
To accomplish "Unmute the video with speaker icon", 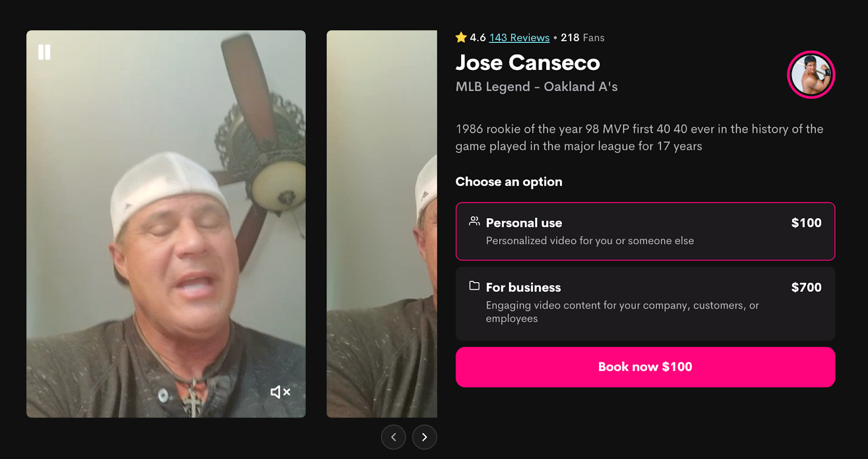I will [x=280, y=392].
